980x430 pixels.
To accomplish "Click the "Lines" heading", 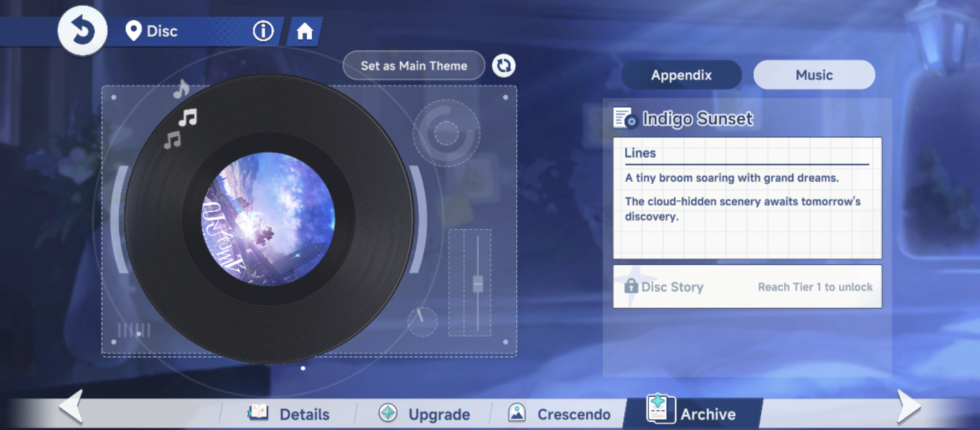I will pos(640,153).
